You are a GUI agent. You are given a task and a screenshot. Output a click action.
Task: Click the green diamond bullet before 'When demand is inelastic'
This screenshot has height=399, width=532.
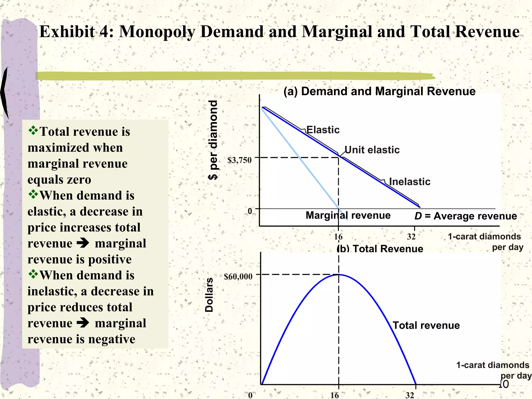33,274
